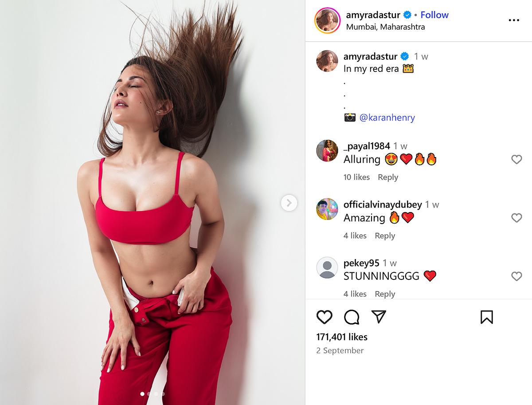Open _payal1984's profile picture
The height and width of the screenshot is (405, 532).
pos(327,150)
